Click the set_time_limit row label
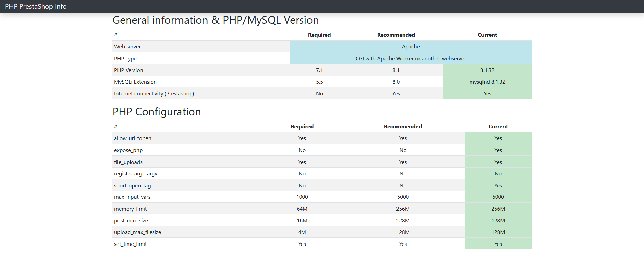The width and height of the screenshot is (644, 256). (130, 244)
